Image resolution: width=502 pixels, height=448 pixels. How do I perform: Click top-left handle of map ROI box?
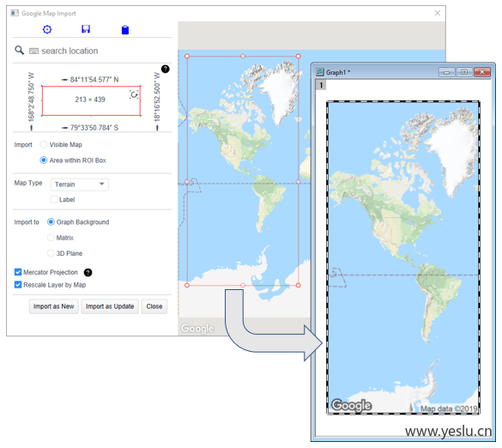[x=187, y=56]
